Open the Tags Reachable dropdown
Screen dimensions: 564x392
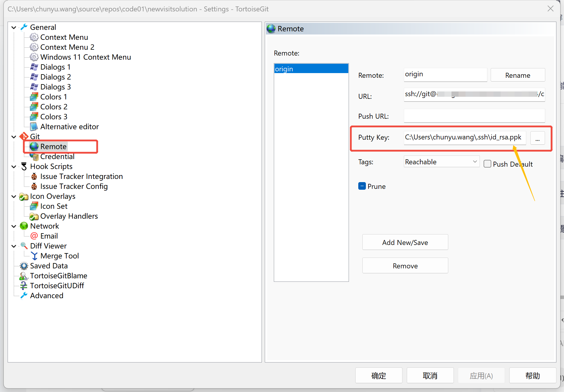point(442,162)
